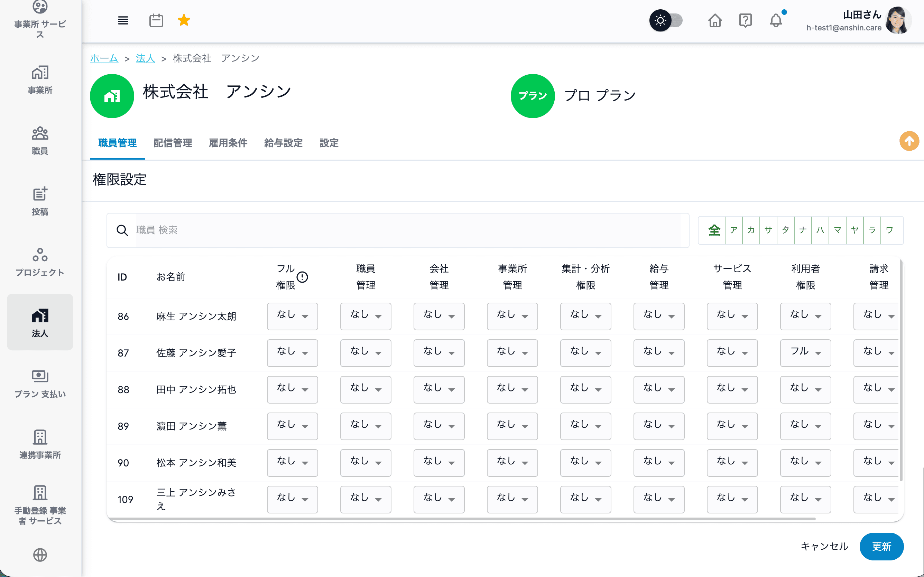This screenshot has width=924, height=577.
Task: Open the help question mark icon
Action: click(x=745, y=21)
